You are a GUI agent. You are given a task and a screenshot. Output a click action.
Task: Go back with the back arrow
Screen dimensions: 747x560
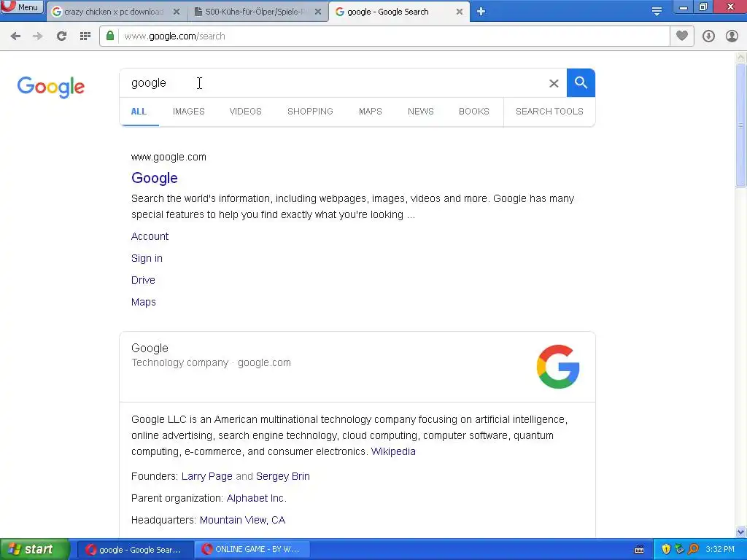pyautogui.click(x=16, y=36)
